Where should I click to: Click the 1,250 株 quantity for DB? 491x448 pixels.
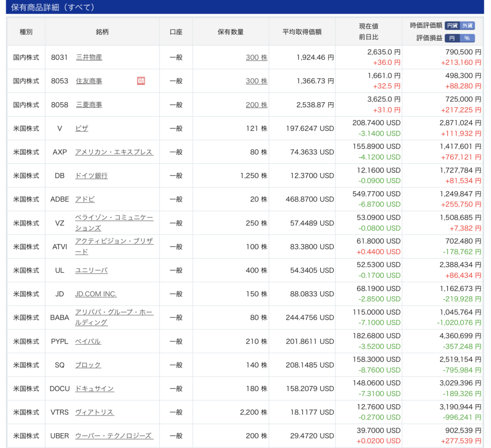coord(254,176)
